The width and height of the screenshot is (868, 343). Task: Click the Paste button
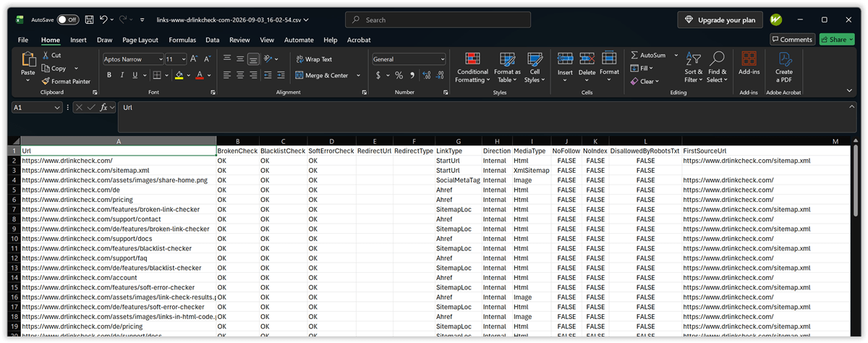[28, 67]
